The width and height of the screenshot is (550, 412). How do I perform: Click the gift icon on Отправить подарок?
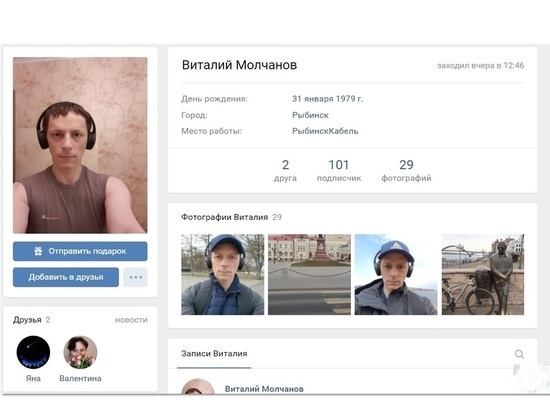[x=38, y=251]
